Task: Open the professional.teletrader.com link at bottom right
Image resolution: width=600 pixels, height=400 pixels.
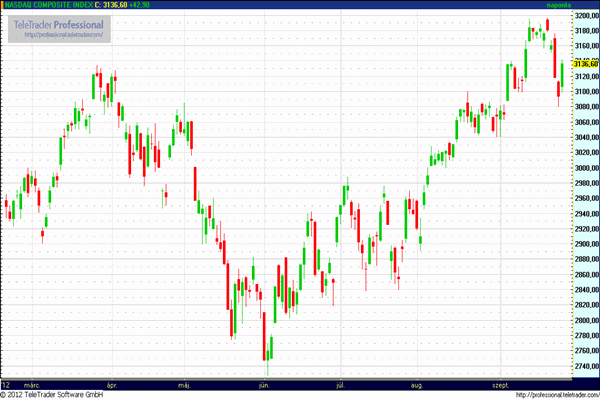Action: click(561, 395)
